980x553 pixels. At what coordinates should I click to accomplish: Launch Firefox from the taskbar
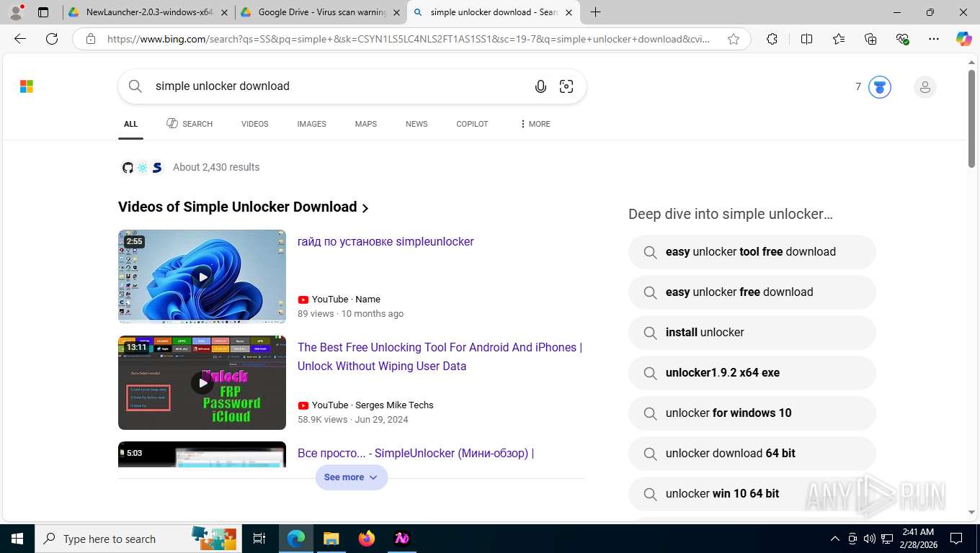(x=367, y=538)
